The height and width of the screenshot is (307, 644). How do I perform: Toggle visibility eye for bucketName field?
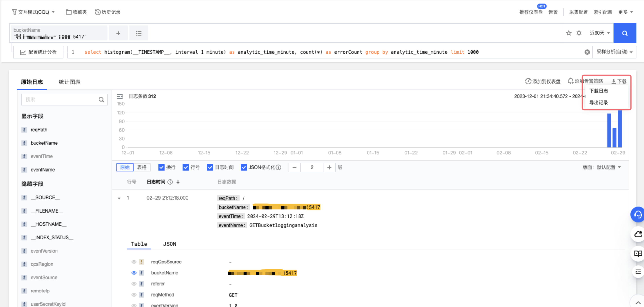(x=134, y=273)
